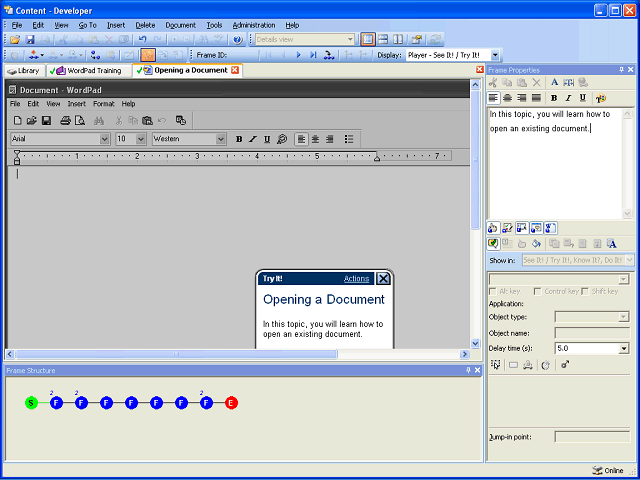Open the unlabeled dropdown above Alt key
This screenshot has height=480, width=640.
[623, 279]
